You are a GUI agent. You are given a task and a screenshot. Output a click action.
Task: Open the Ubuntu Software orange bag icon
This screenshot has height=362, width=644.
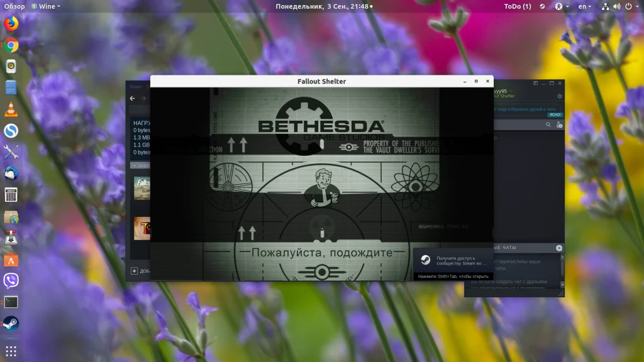coord(11,260)
